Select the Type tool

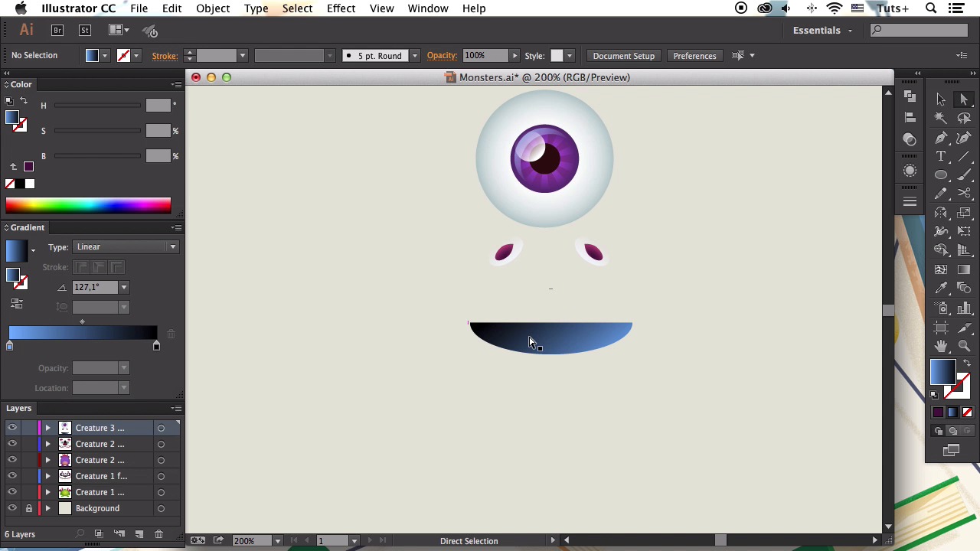click(x=941, y=156)
